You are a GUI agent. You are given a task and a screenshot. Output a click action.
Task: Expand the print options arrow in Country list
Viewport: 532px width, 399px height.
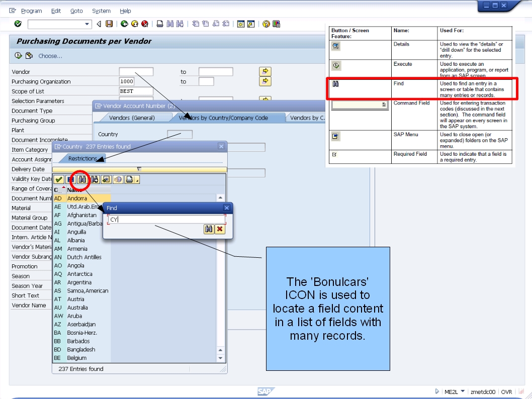coord(137,181)
